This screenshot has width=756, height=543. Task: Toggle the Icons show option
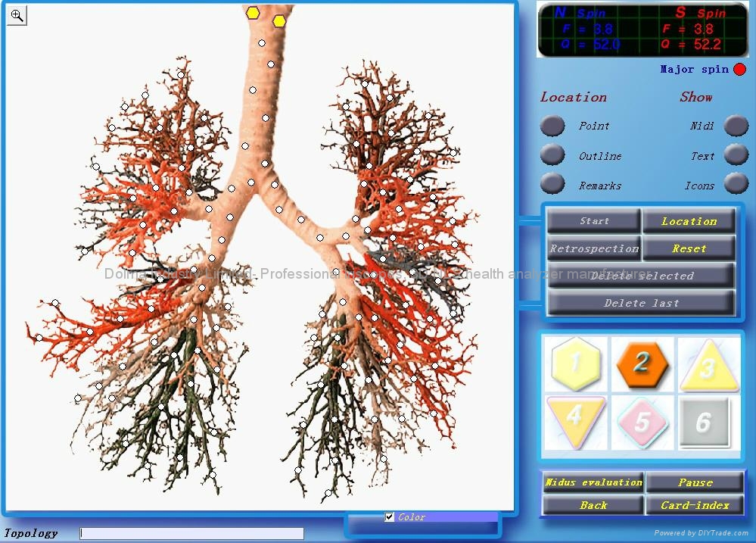tap(736, 183)
